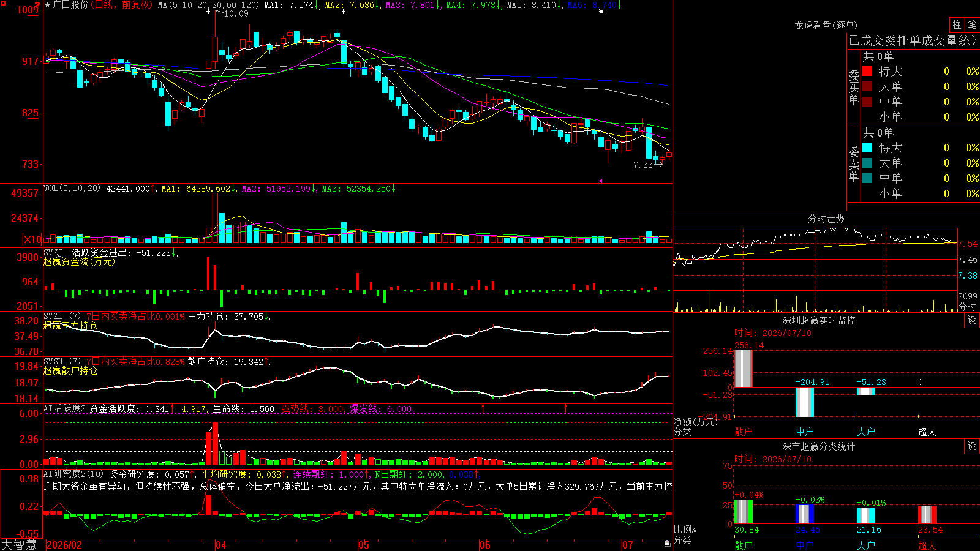
Task: Select the 分时走势 panel title
Action: click(x=826, y=219)
